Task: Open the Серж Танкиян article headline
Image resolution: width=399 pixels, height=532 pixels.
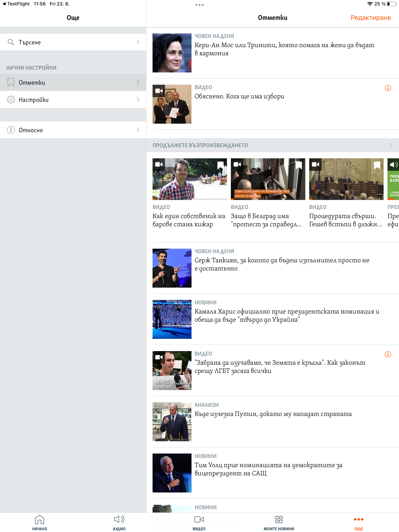Action: point(282,264)
